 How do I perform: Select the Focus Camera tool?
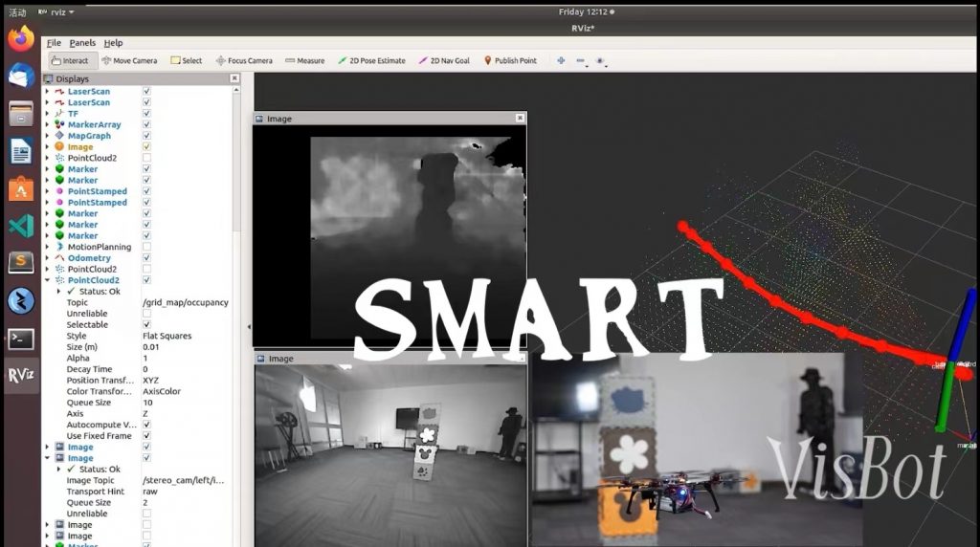pyautogui.click(x=244, y=60)
